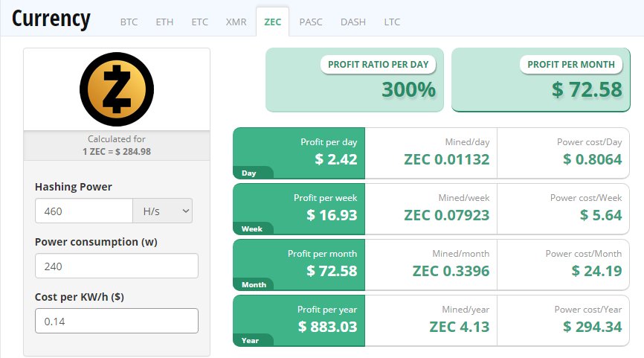This screenshot has width=644, height=358.
Task: Open the XMR currency tab
Action: click(236, 22)
